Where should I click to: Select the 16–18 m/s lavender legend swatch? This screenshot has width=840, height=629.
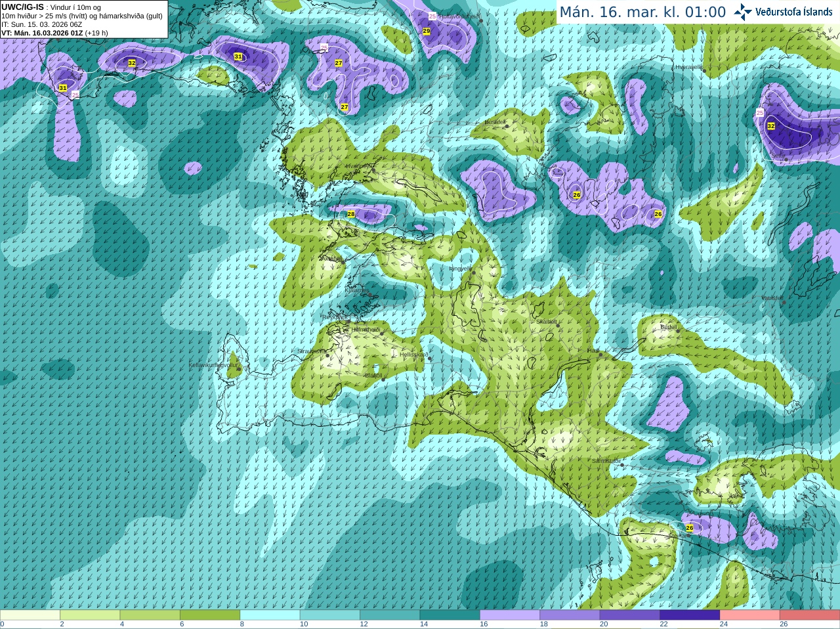point(510,615)
